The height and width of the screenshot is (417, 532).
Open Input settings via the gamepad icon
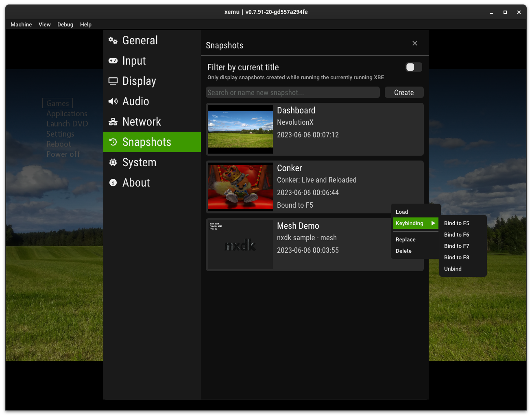click(x=113, y=61)
